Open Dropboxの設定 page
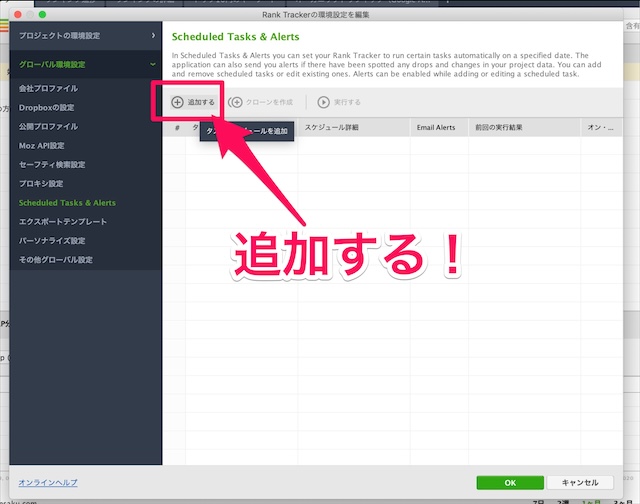This screenshot has width=640, height=504. pos(46,107)
